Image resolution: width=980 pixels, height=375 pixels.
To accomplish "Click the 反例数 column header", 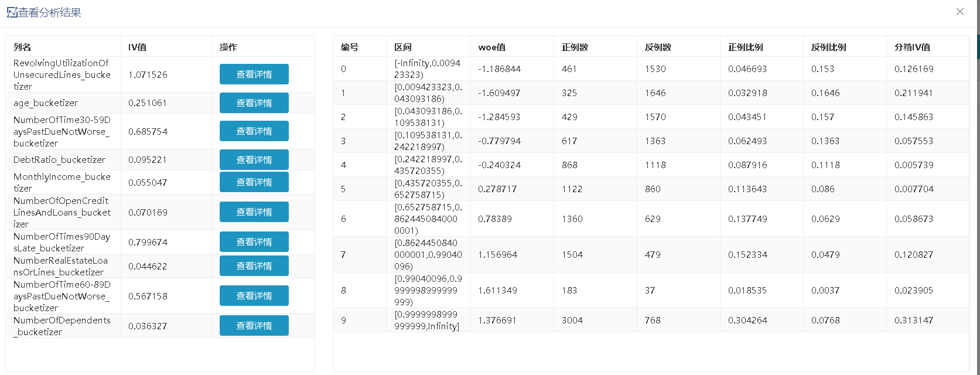I will pyautogui.click(x=658, y=47).
